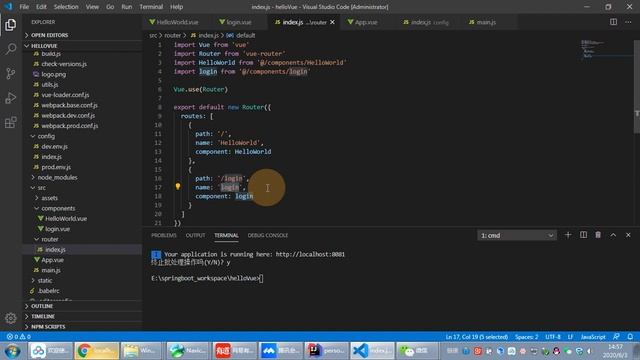Open editor More Actions ellipsis
Screen dimensions: 640x360
coord(628,22)
